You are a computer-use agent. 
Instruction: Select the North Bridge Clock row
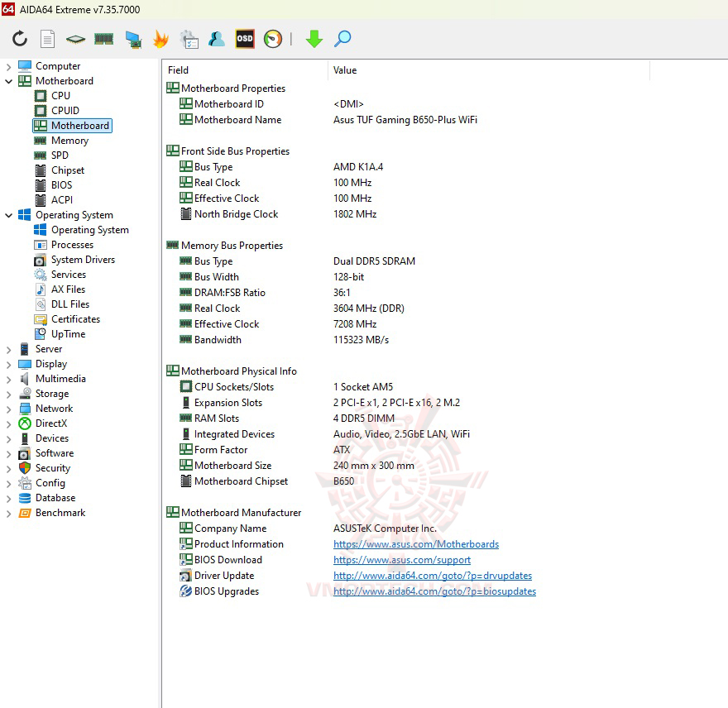coord(278,214)
